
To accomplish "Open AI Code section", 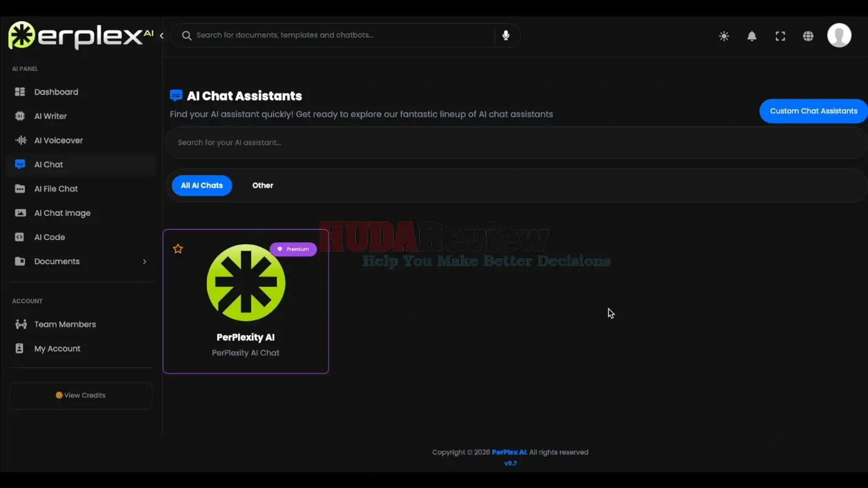I will [50, 237].
